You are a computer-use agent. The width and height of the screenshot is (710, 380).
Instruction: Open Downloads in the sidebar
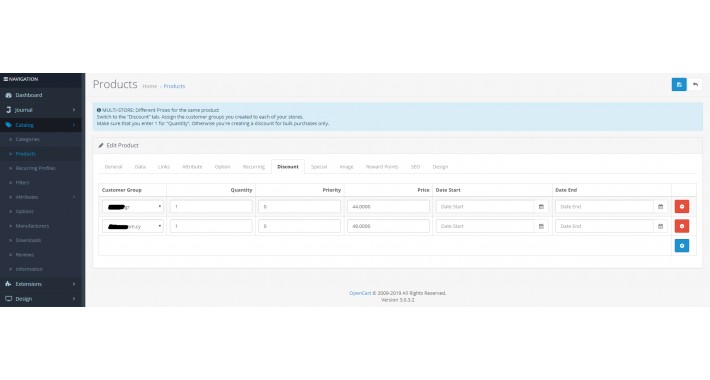[x=28, y=241]
